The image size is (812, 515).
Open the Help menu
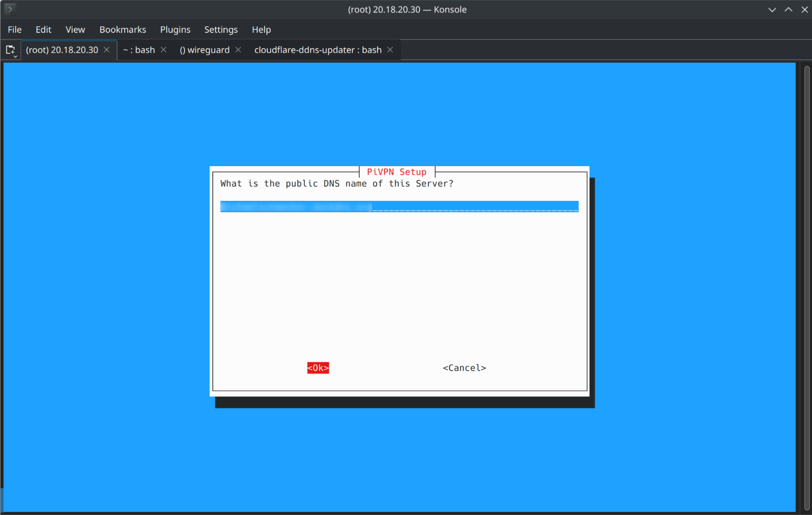pyautogui.click(x=261, y=30)
